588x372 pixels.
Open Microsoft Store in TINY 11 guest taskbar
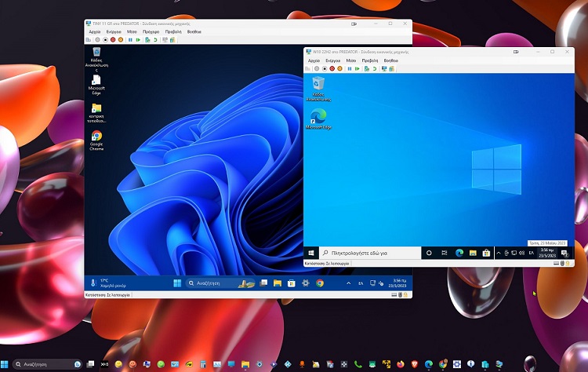292,283
